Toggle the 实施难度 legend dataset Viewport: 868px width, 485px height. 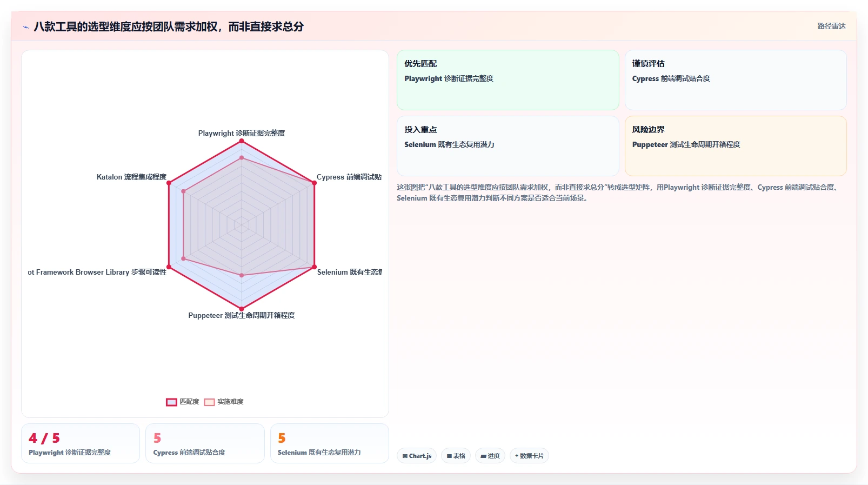tap(224, 402)
